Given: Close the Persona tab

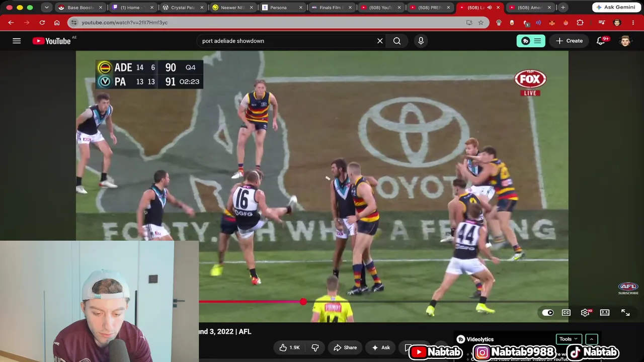Looking at the screenshot, I should click(x=301, y=8).
